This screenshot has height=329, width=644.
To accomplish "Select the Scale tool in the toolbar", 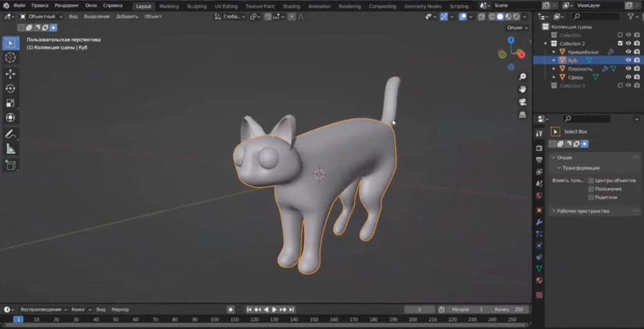I will 11,103.
